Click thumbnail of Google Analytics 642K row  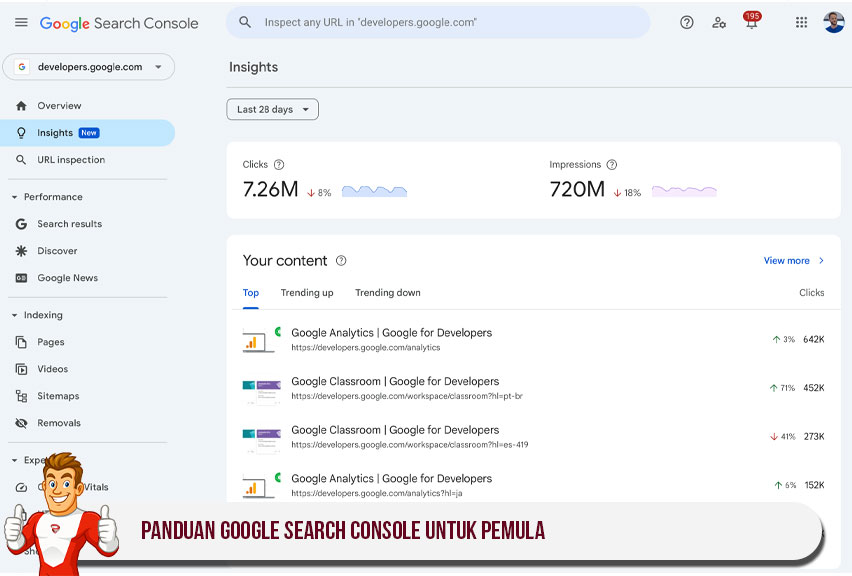262,340
